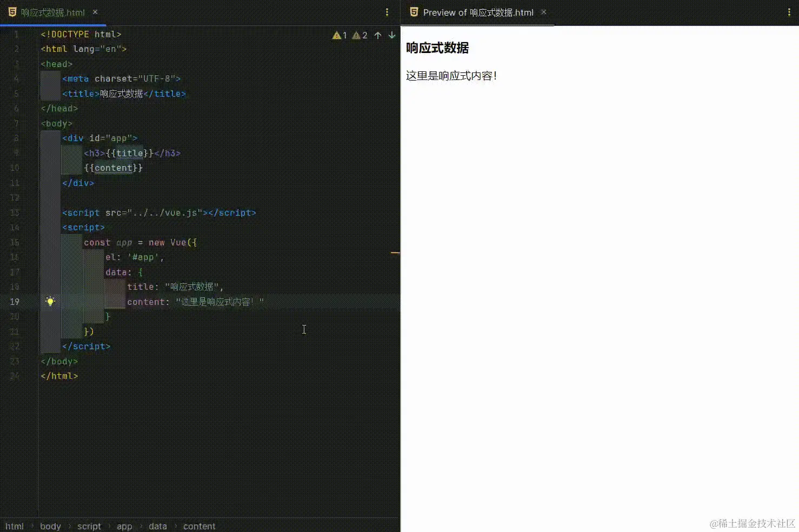
Task: Click the {{title}} interpolation in the h3 tag
Action: tap(130, 153)
